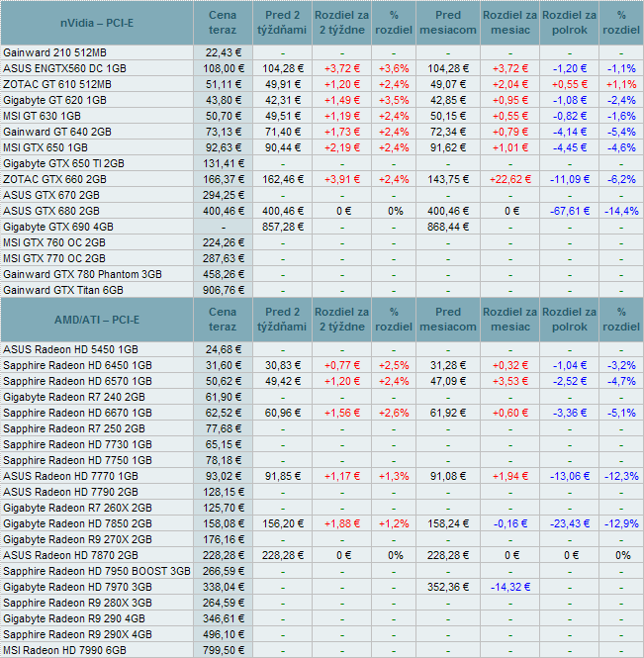
Task: Select the '+1,49 €' two-week difference
Action: pos(342,100)
